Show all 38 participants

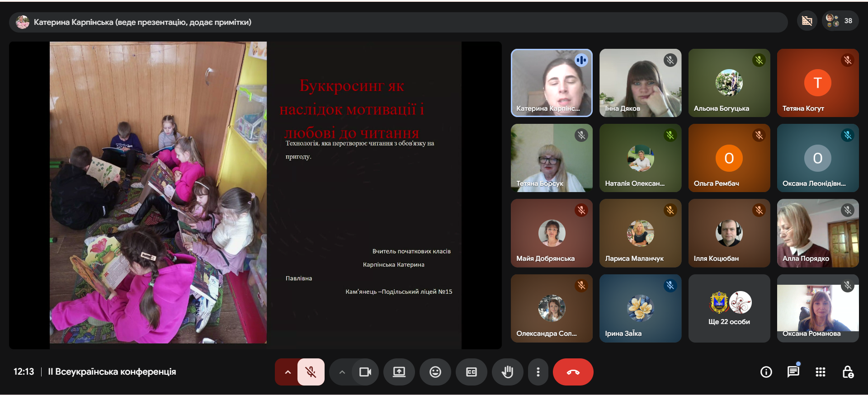tap(840, 21)
